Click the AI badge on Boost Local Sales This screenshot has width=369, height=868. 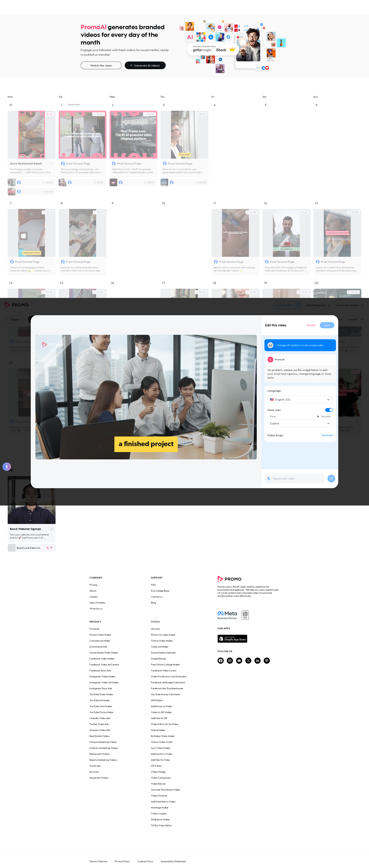click(50, 548)
